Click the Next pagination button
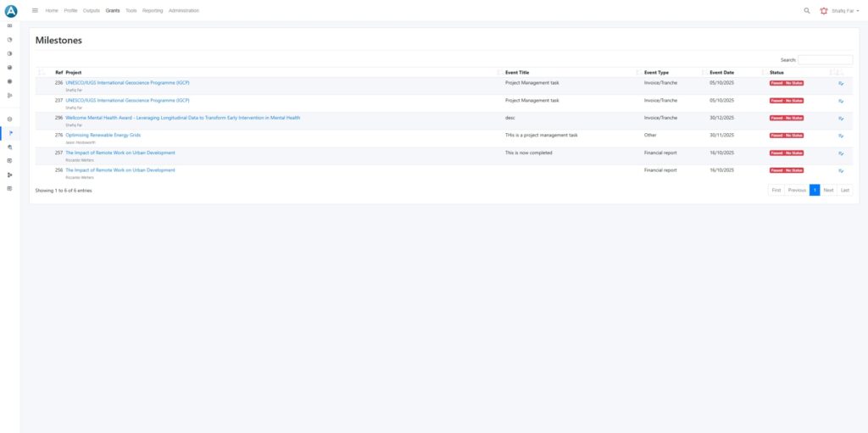The image size is (868, 433). [x=828, y=190]
